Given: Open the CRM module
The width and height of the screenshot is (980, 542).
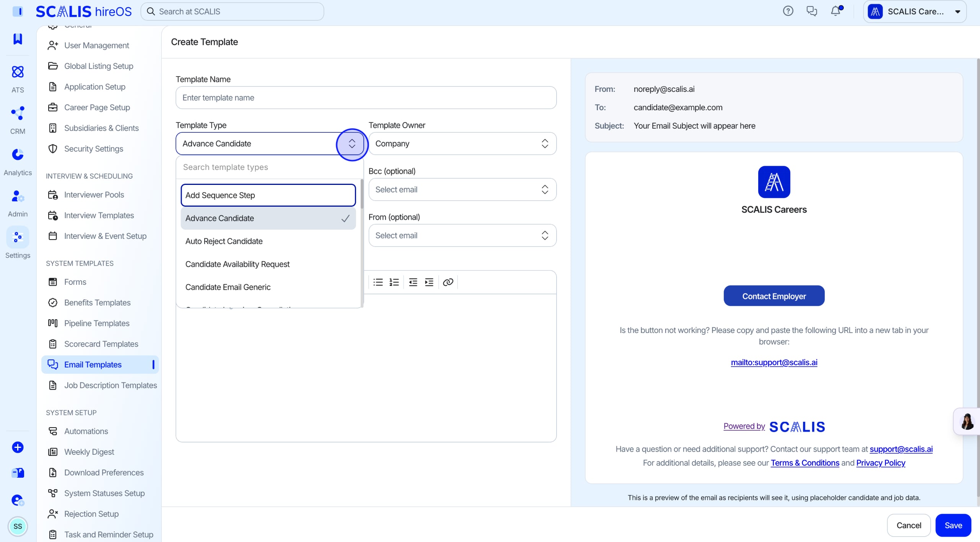Looking at the screenshot, I should tap(18, 120).
